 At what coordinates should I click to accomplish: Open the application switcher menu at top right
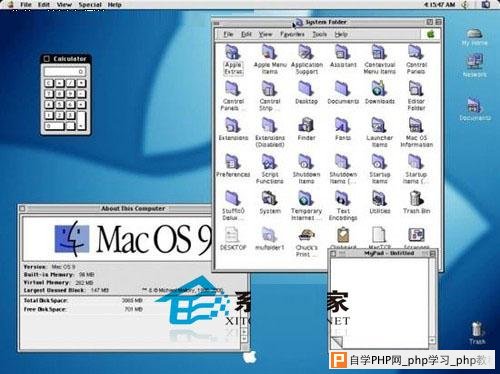pos(486,4)
